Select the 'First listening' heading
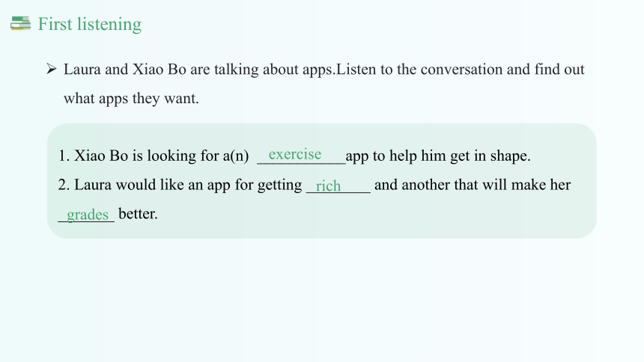This screenshot has width=644, height=362. (90, 24)
